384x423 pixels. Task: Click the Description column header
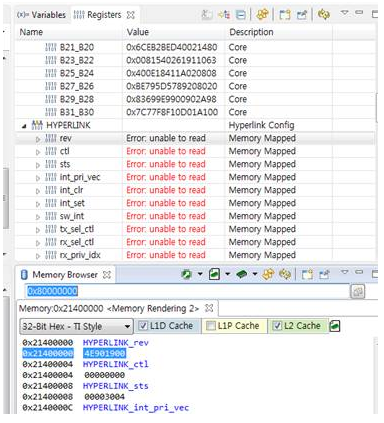point(251,32)
